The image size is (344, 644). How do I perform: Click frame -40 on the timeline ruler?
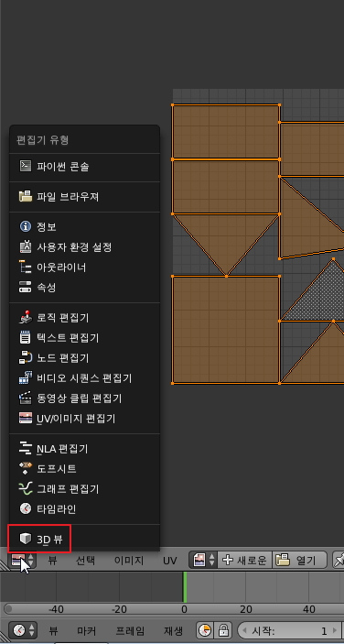56,609
